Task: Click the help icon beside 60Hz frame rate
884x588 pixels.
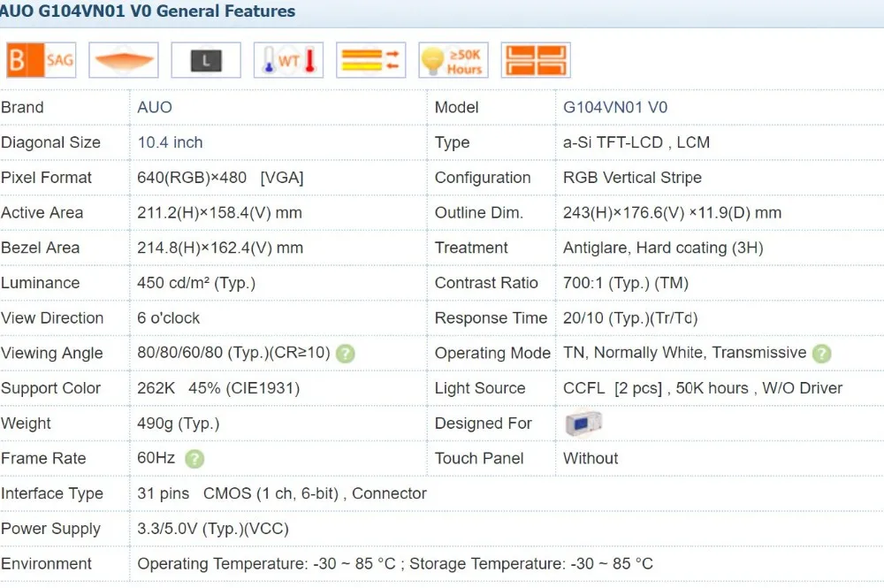Action: [194, 459]
